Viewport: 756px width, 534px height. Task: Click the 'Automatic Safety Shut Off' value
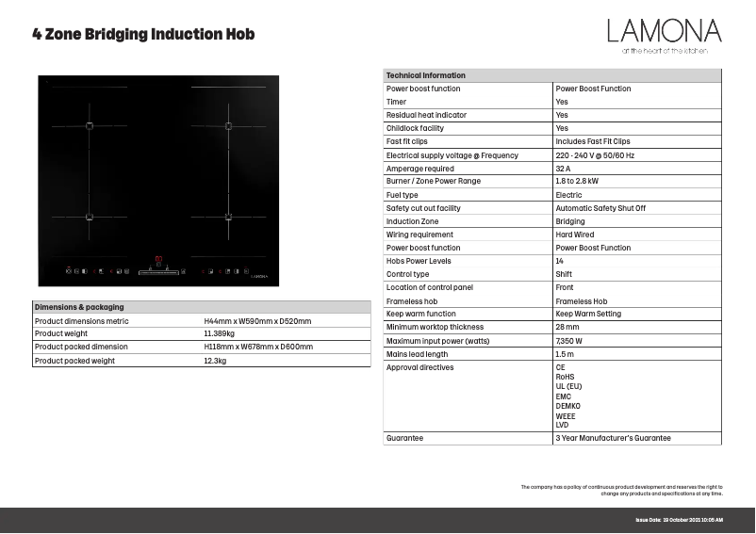click(600, 208)
